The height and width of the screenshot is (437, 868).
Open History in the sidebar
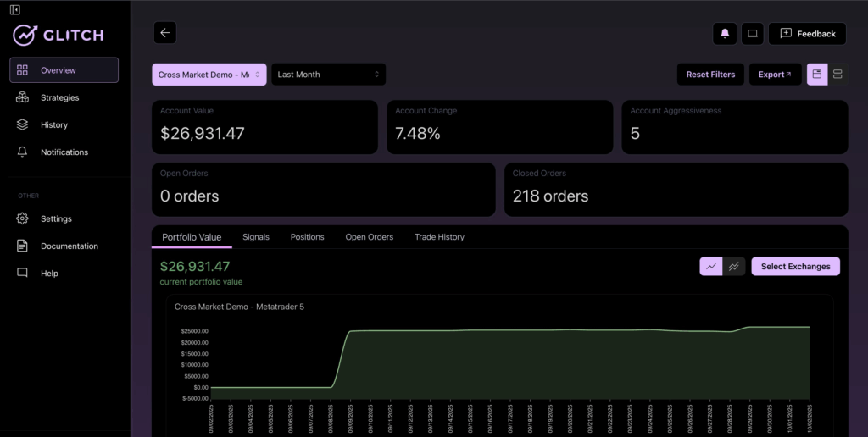(x=53, y=124)
